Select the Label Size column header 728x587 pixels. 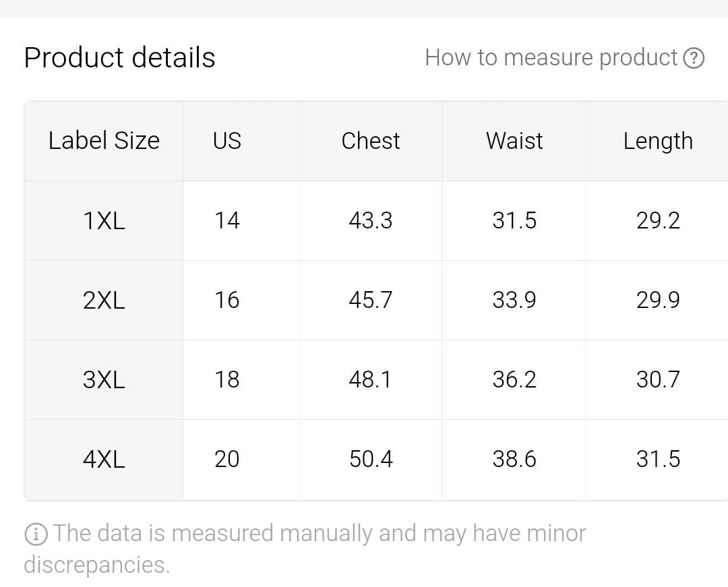coord(104,141)
